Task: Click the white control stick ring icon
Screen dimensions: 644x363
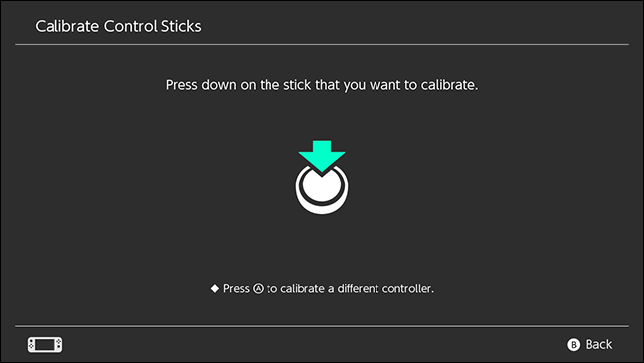Action: [x=322, y=188]
